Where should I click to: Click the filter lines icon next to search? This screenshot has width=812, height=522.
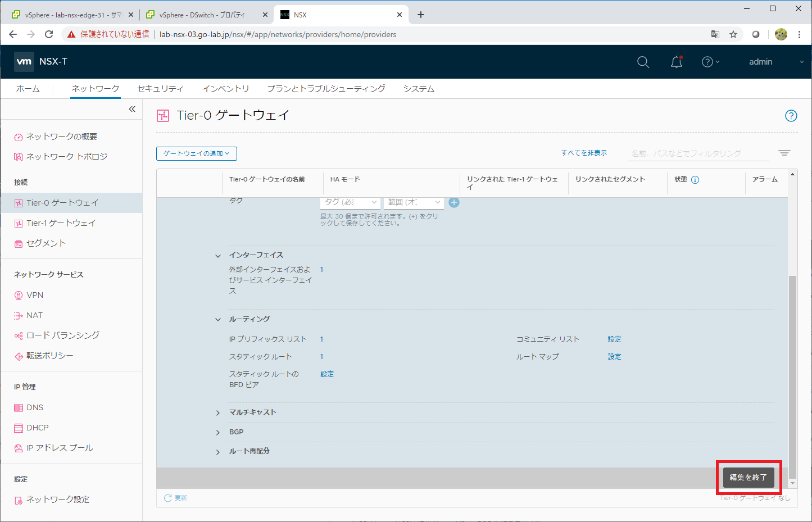784,153
